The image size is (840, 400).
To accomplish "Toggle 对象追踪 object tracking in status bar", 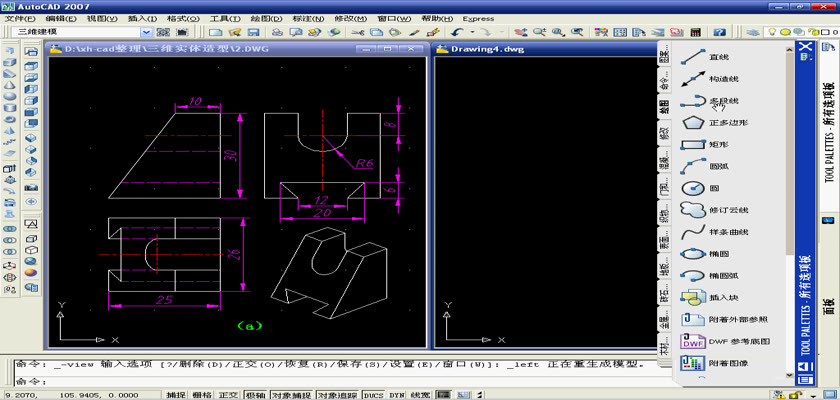I will [x=338, y=395].
